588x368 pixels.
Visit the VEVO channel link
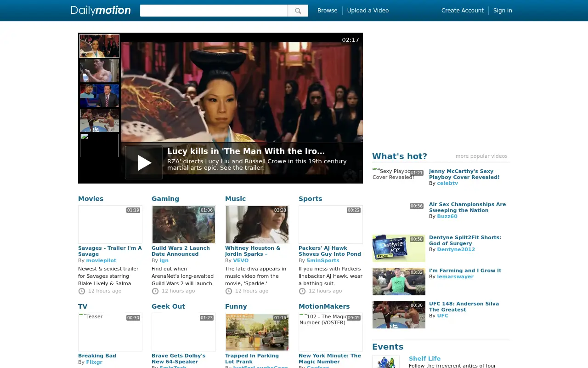click(241, 261)
